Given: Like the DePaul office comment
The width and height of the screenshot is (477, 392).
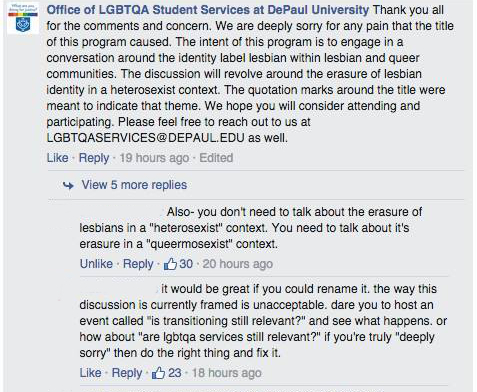Looking at the screenshot, I should (x=57, y=158).
